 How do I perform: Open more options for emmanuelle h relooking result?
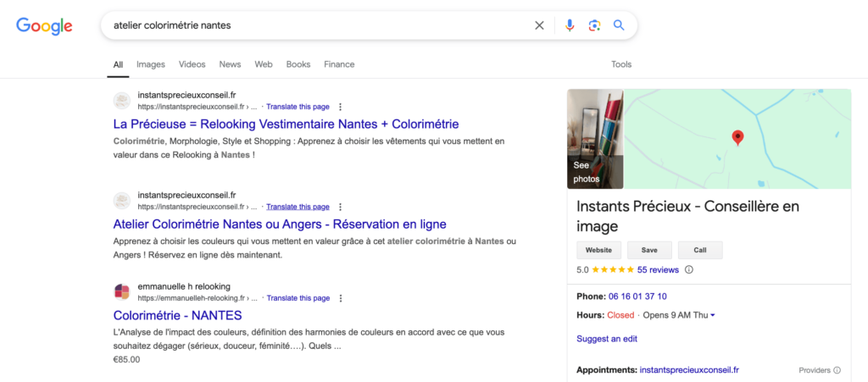point(341,298)
